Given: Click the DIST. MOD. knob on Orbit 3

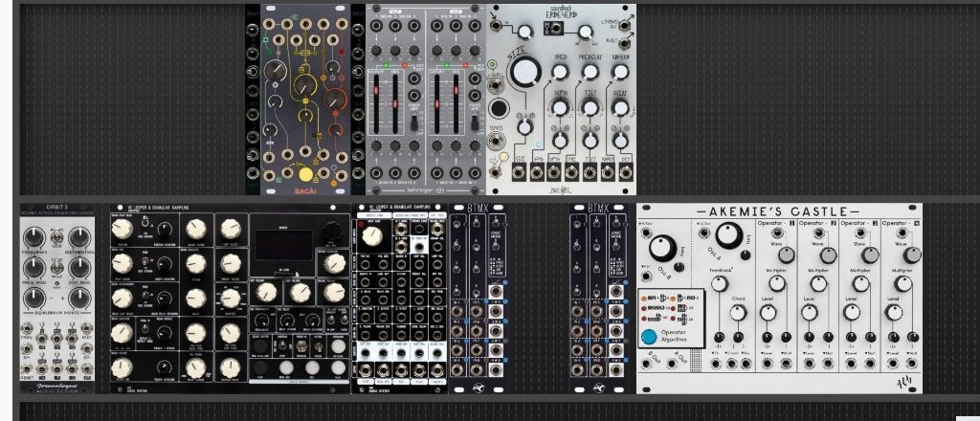Looking at the screenshot, I should pos(79,267).
